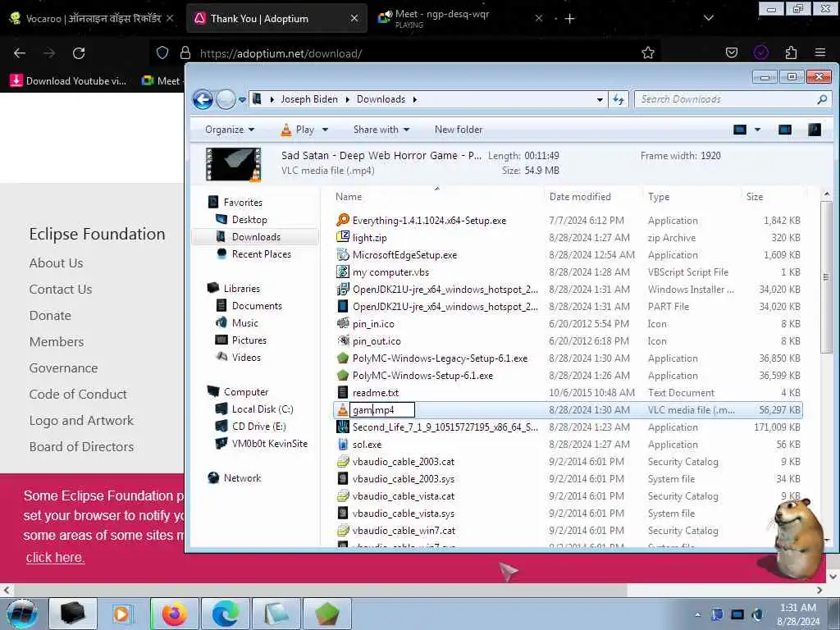Select Network in the navigation pane
The image size is (840, 630).
(x=242, y=478)
